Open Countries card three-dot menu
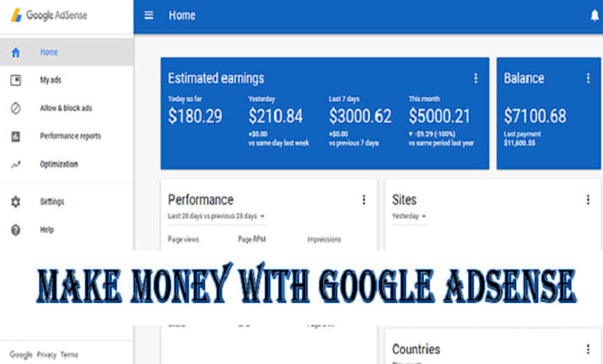603x364 pixels. click(588, 349)
